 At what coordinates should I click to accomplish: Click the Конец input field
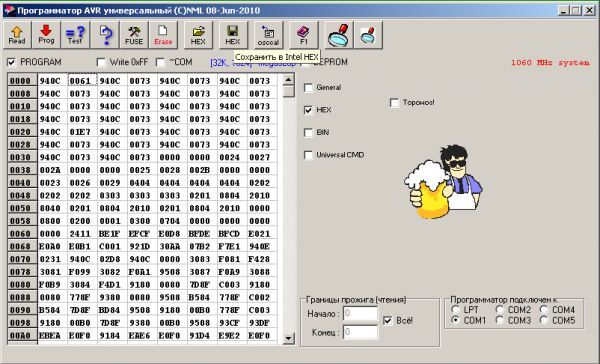pyautogui.click(x=360, y=332)
